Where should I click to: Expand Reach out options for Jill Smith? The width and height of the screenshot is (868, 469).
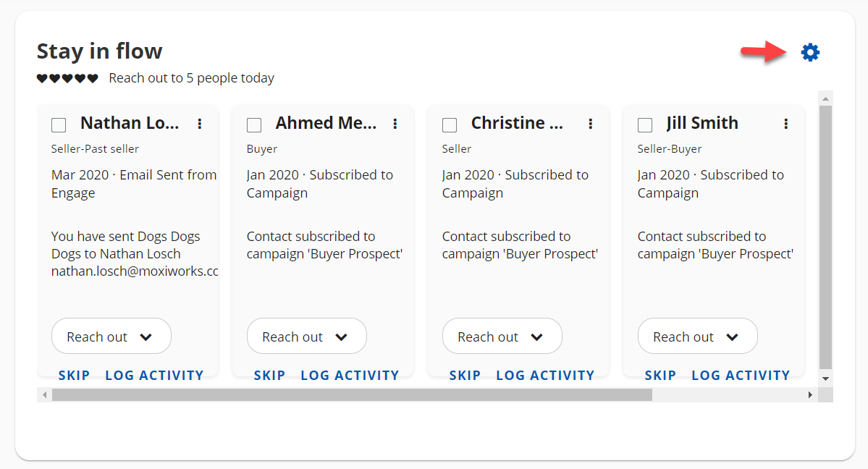pos(698,337)
